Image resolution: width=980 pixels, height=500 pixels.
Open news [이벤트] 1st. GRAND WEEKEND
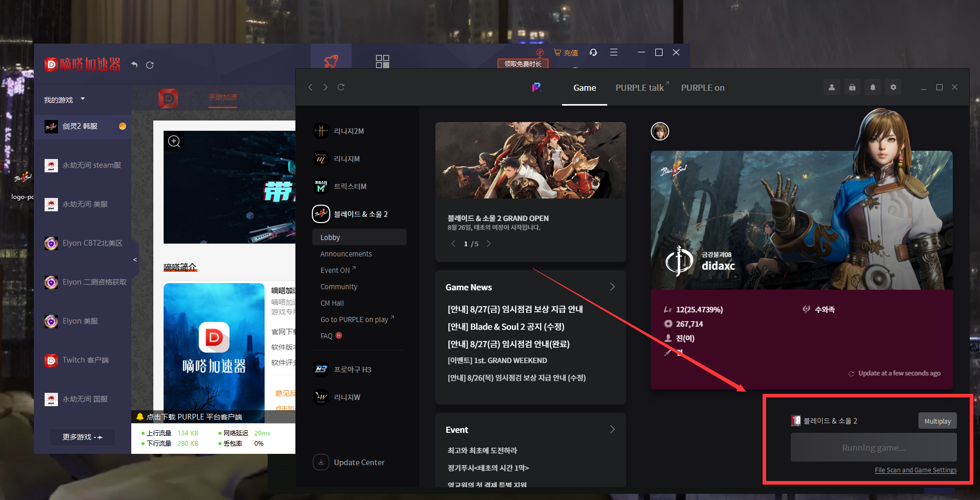tap(497, 361)
